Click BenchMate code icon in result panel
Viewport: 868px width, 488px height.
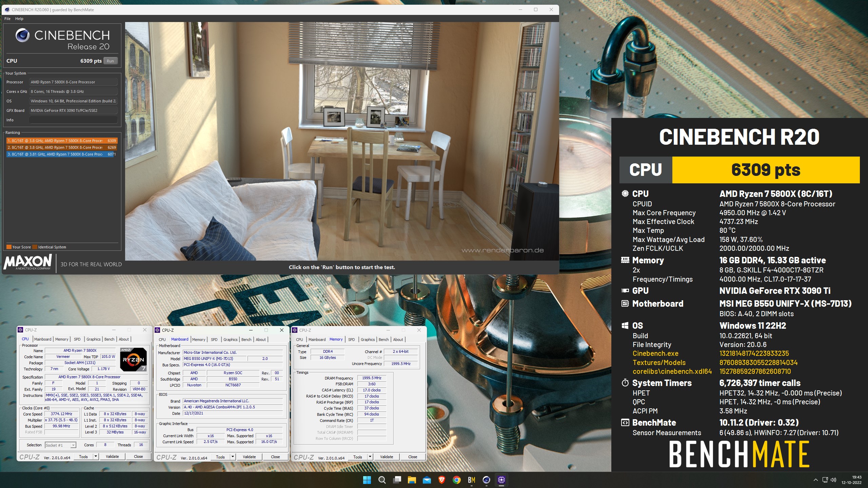[625, 423]
